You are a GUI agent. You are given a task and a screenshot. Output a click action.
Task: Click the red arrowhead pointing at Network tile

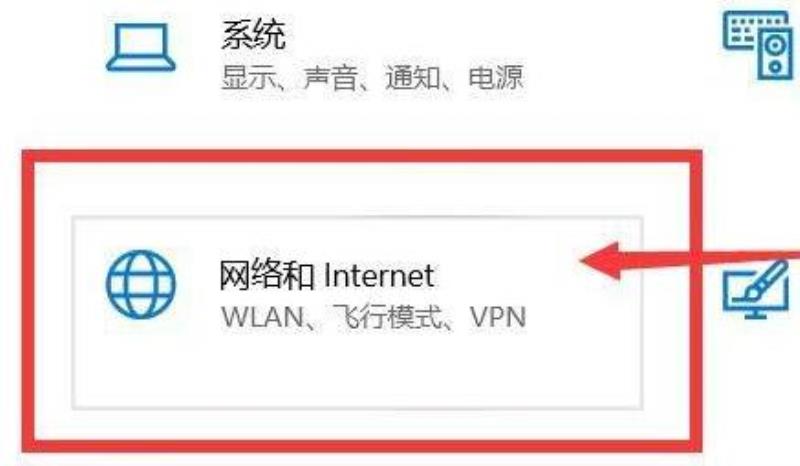coord(601,260)
